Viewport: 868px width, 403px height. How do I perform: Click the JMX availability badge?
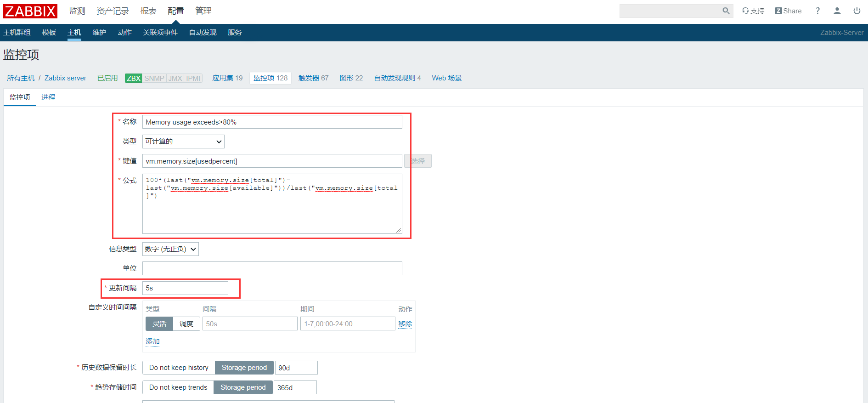click(175, 78)
